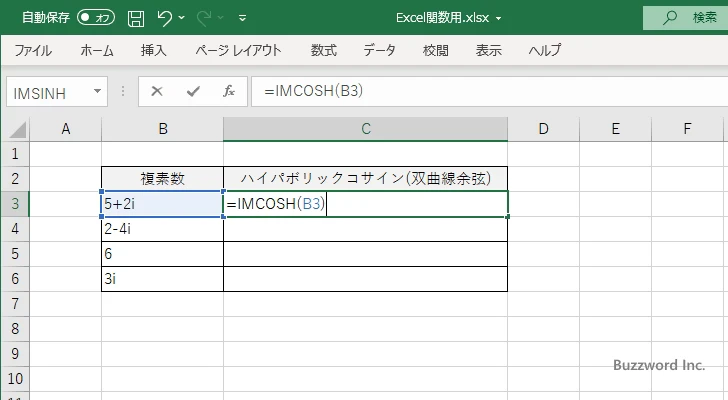The height and width of the screenshot is (400, 728).
Task: Open the Redo history dropdown arrow
Action: coord(221,18)
